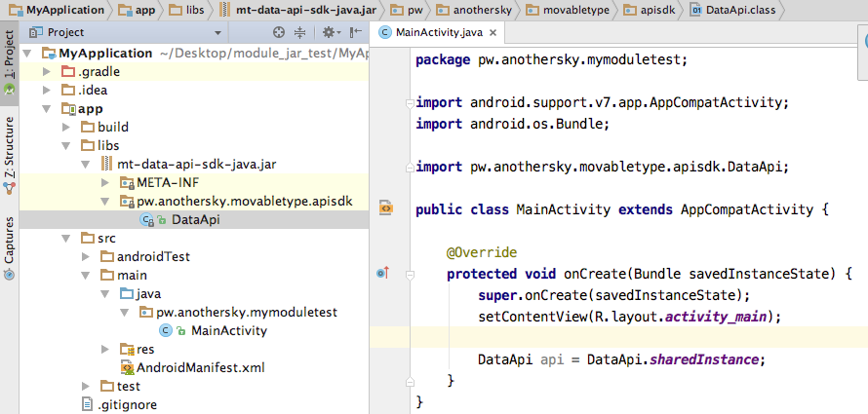The image size is (868, 414).
Task: Expand the test folder
Action: click(x=86, y=386)
